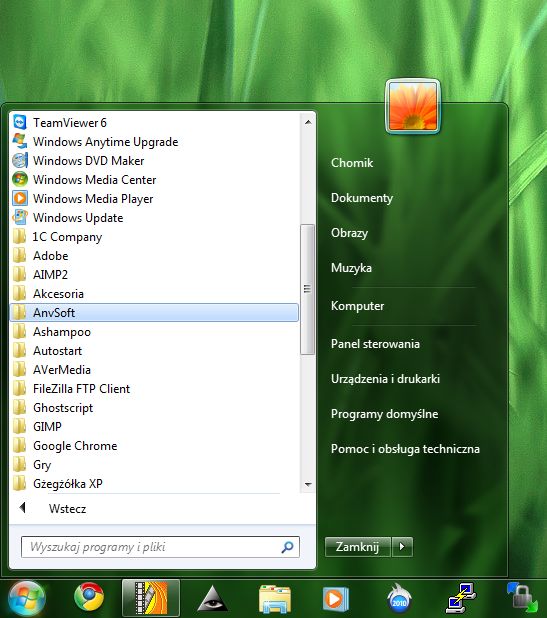The image size is (547, 618).
Task: Open the pyramid eye icon on taskbar
Action: (212, 598)
